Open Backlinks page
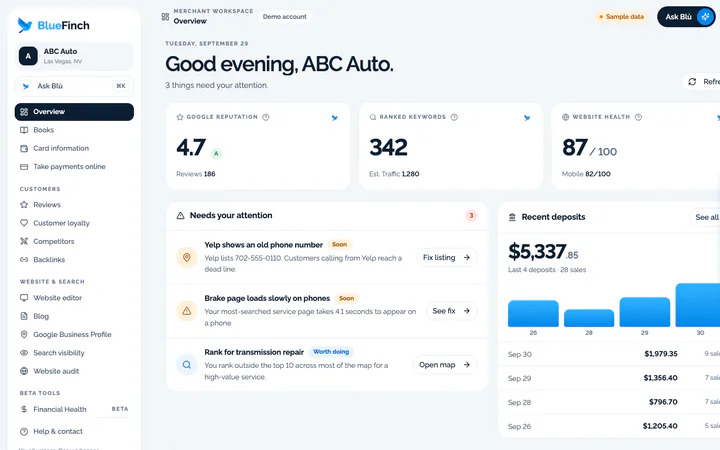 (x=74, y=260)
